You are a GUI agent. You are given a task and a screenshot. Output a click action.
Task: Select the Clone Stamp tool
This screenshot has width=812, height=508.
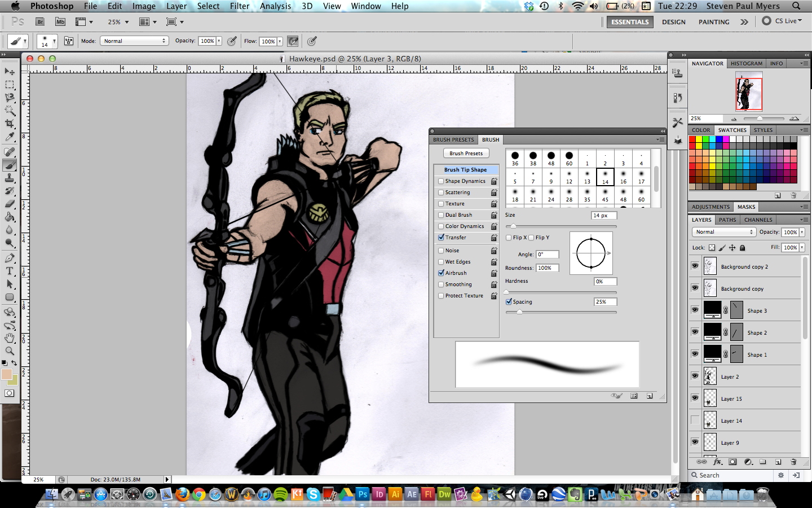(x=10, y=178)
